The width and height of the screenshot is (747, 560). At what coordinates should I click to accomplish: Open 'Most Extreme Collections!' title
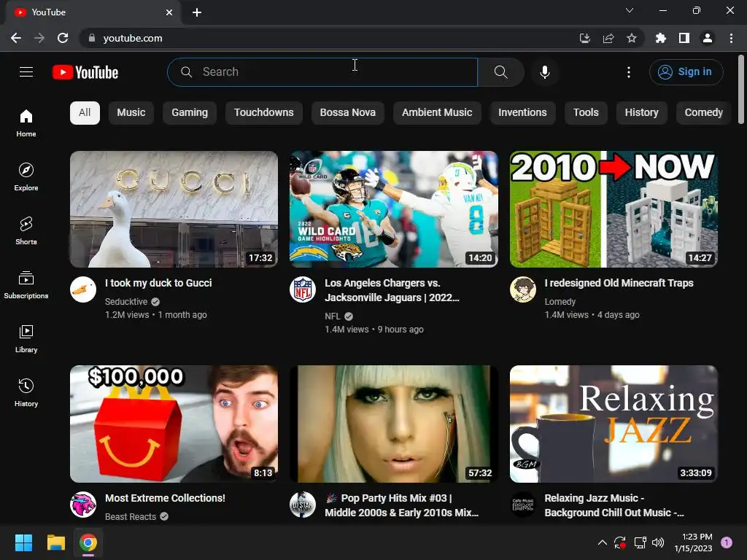(165, 498)
